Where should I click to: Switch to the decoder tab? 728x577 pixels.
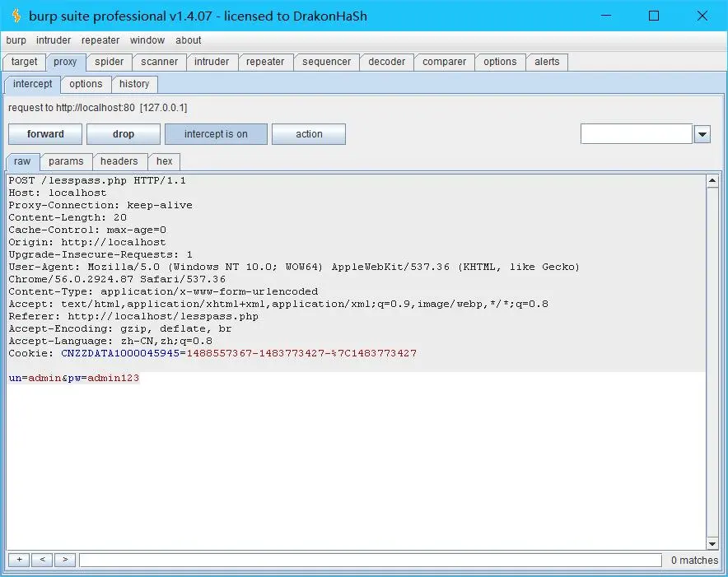tap(386, 62)
